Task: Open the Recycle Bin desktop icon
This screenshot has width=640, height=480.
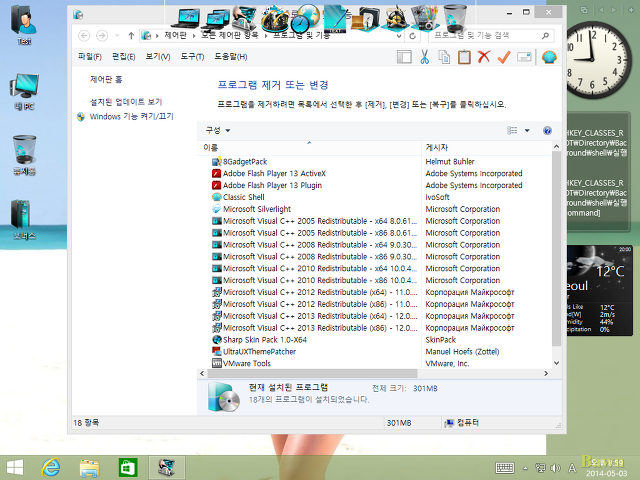Action: click(24, 156)
